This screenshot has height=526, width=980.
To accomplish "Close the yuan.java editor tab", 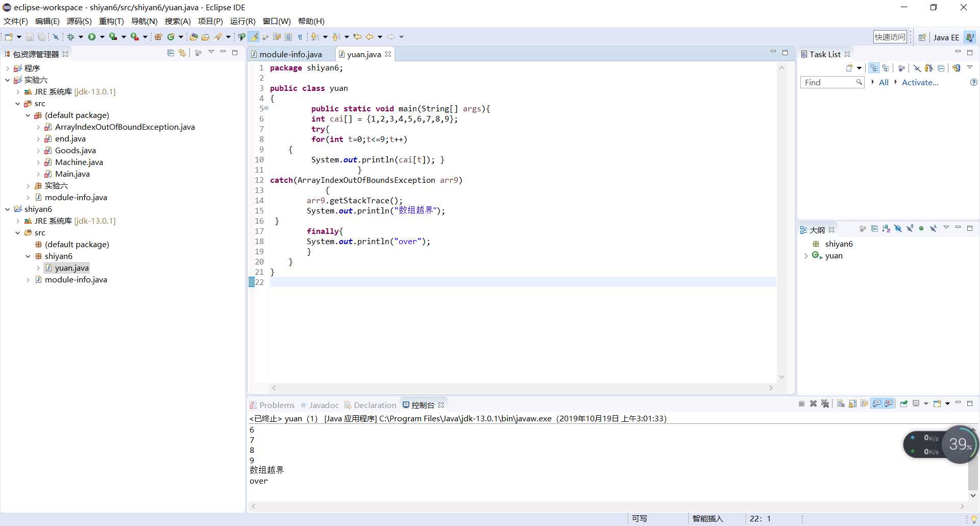I will pos(388,54).
